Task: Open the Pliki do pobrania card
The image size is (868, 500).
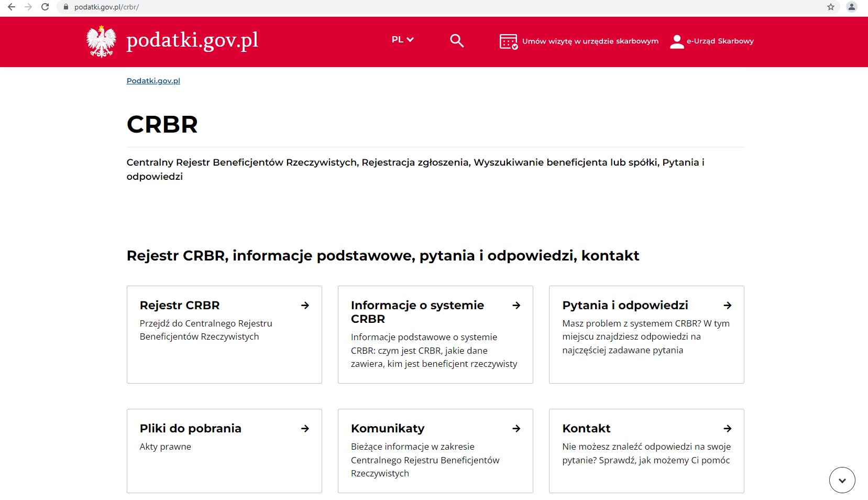Action: (x=224, y=450)
